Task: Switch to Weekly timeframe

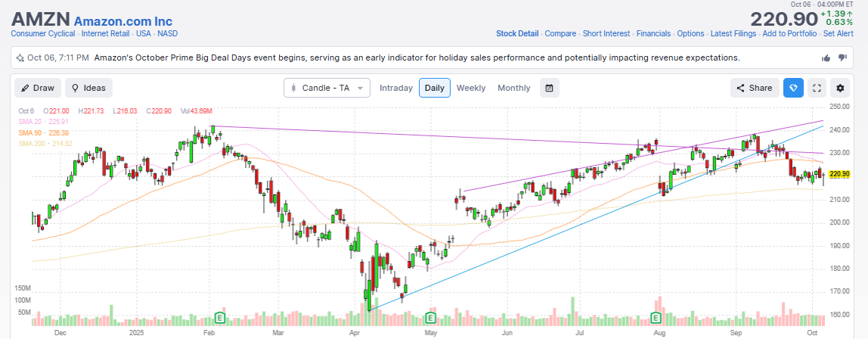Action: [x=471, y=88]
